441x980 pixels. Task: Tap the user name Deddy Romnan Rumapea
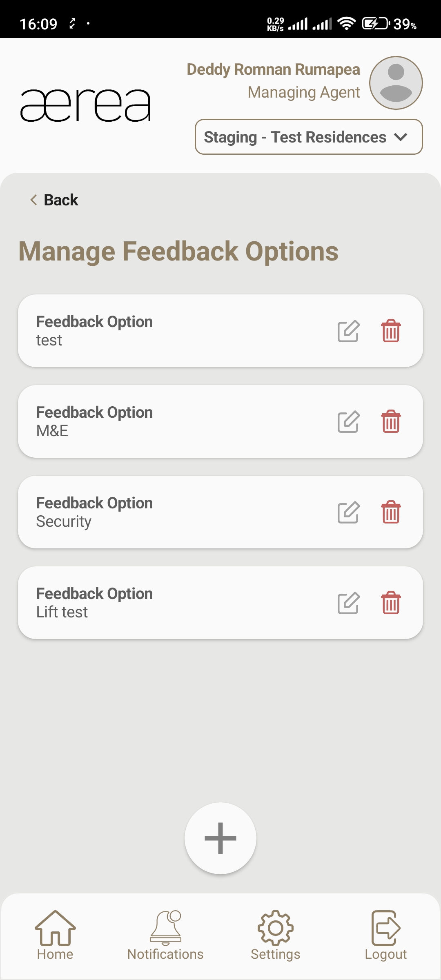(x=273, y=70)
